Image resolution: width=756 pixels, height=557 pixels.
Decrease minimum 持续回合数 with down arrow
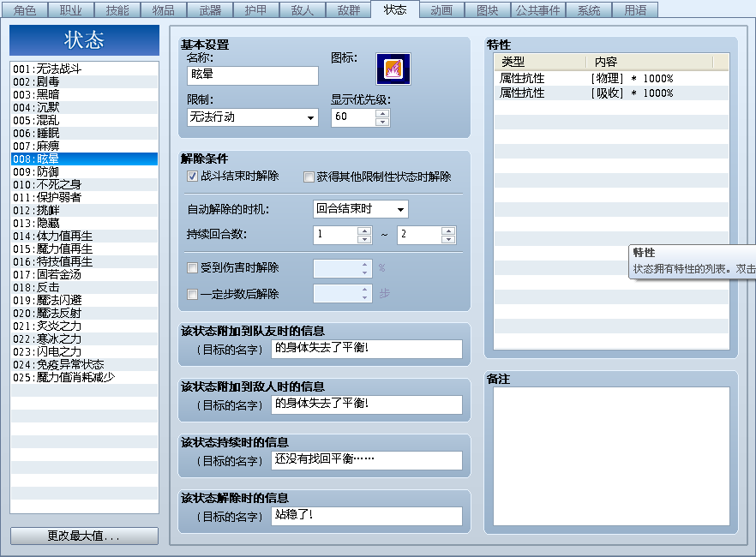coord(364,239)
